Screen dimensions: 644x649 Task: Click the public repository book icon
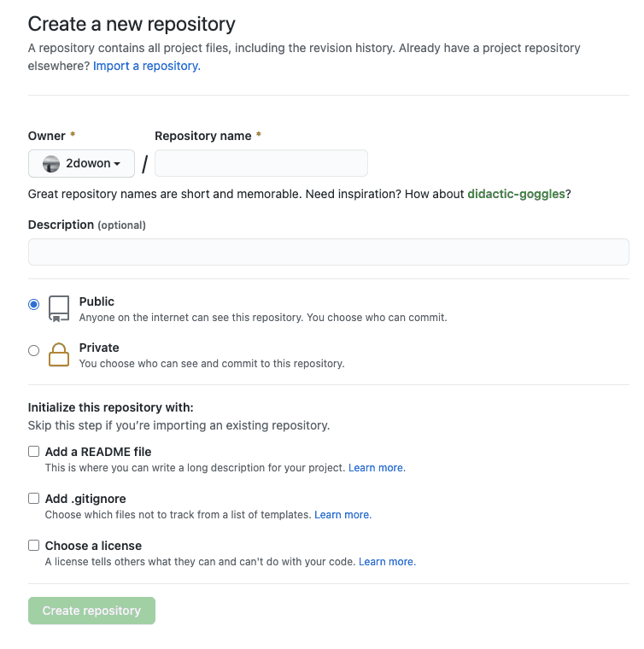click(59, 308)
